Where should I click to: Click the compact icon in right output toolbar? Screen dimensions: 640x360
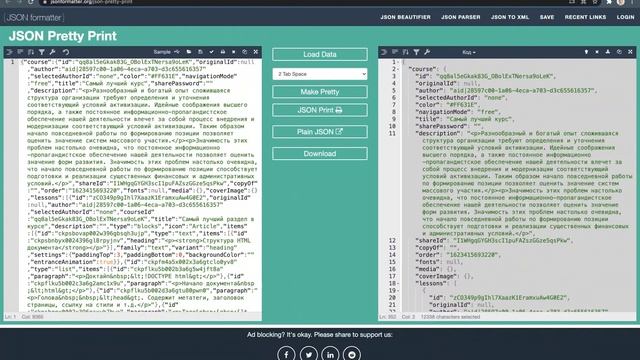point(395,52)
